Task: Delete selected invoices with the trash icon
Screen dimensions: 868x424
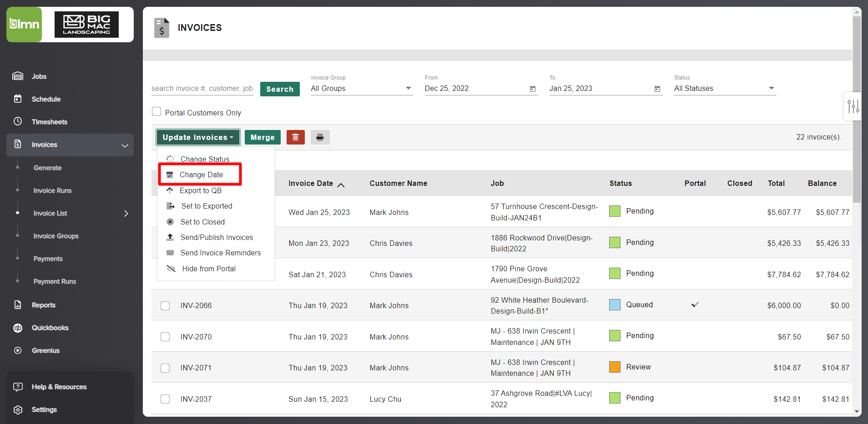Action: [x=295, y=137]
